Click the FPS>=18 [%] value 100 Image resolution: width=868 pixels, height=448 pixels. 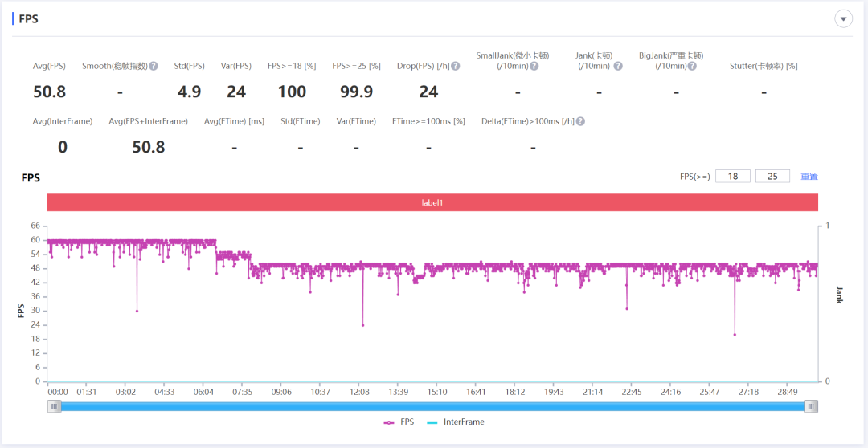coord(292,92)
